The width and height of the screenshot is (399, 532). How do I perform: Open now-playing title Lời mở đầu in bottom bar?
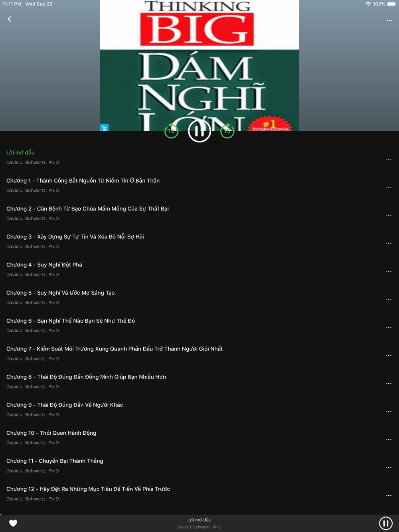(199, 520)
